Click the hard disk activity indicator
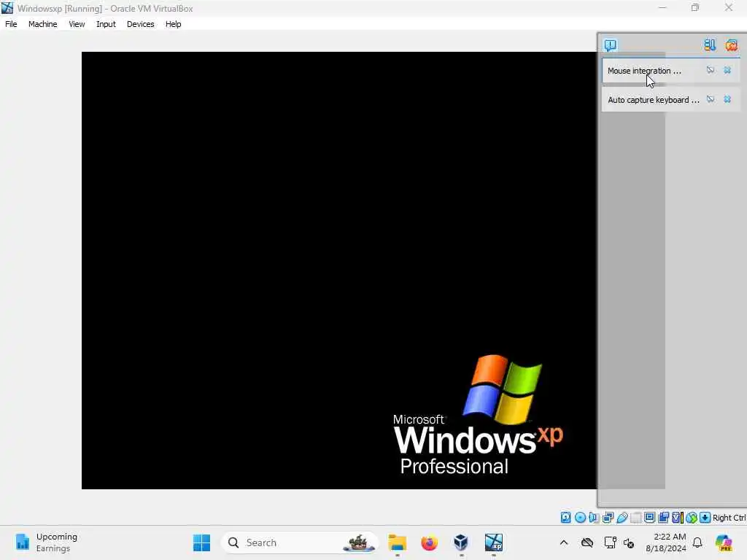Viewport: 747px width, 560px height. tap(565, 518)
